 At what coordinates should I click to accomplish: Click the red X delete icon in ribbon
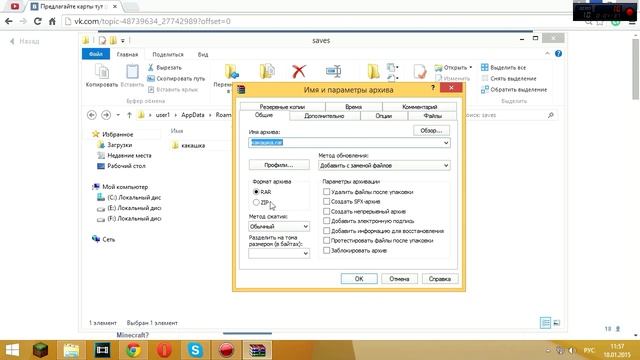tap(299, 71)
